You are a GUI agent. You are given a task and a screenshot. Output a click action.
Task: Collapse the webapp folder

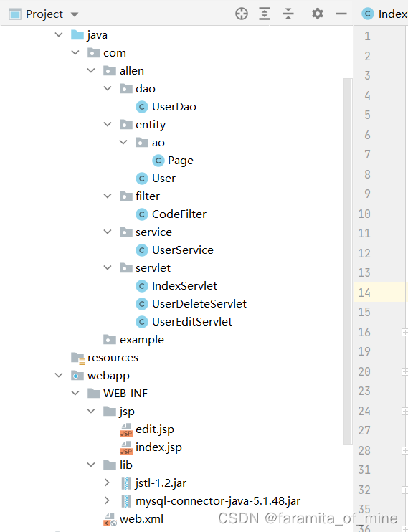point(59,375)
